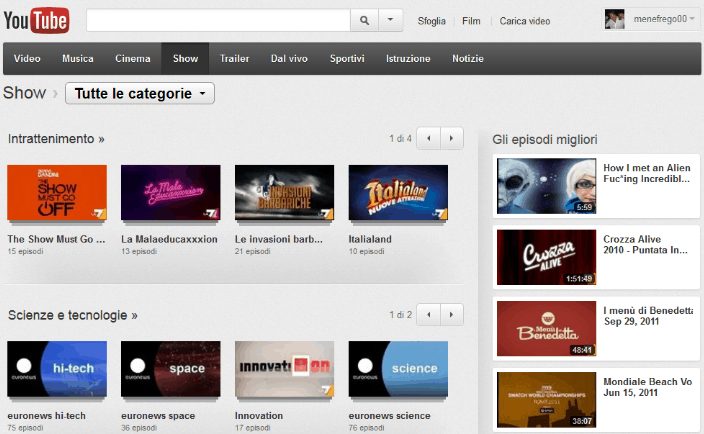The height and width of the screenshot is (434, 704).
Task: Go to next page of Intrattenimento
Action: pos(452,138)
